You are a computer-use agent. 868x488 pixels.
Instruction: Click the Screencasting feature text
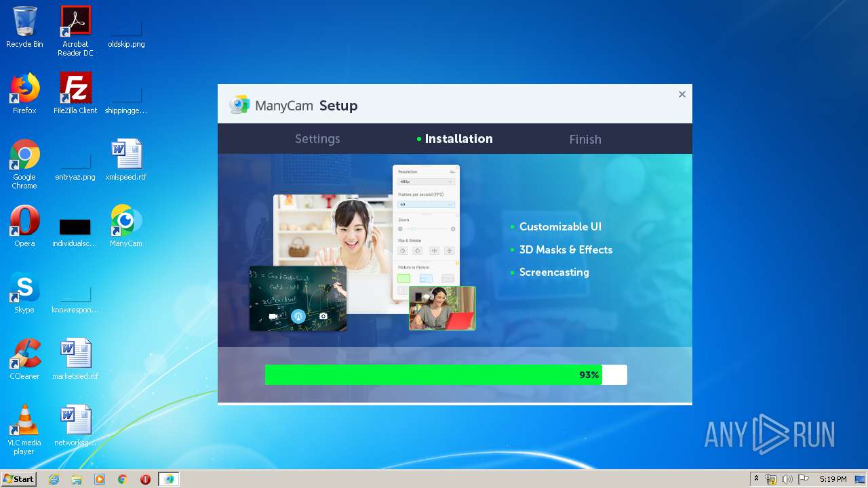click(x=554, y=272)
